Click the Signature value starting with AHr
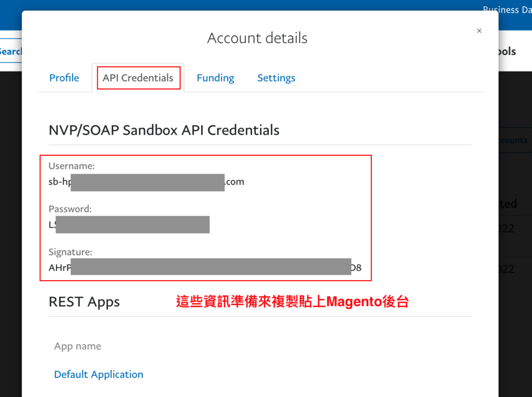 click(x=205, y=268)
